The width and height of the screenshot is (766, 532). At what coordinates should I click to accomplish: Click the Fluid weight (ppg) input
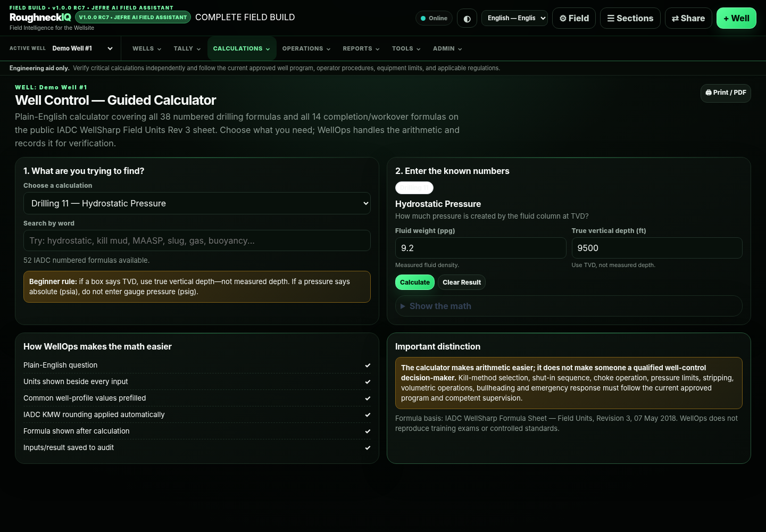coord(480,248)
